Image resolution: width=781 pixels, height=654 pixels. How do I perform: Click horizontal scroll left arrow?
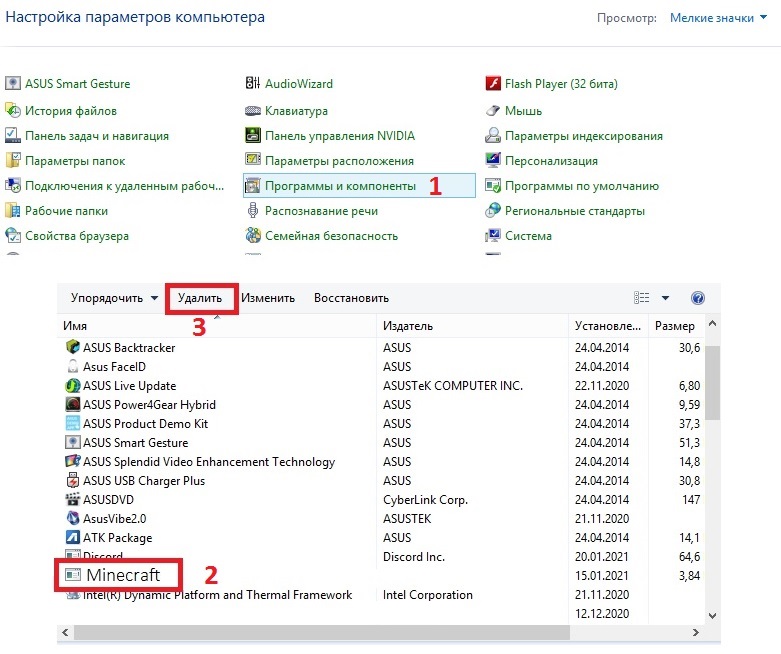point(65,633)
